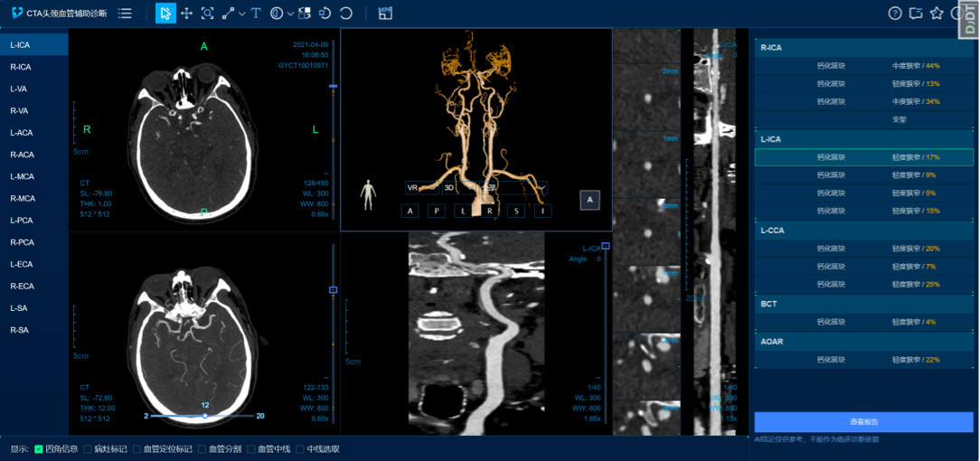The height and width of the screenshot is (461, 980).
Task: Open the 全部 vessel selection dropdown
Action: click(514, 188)
